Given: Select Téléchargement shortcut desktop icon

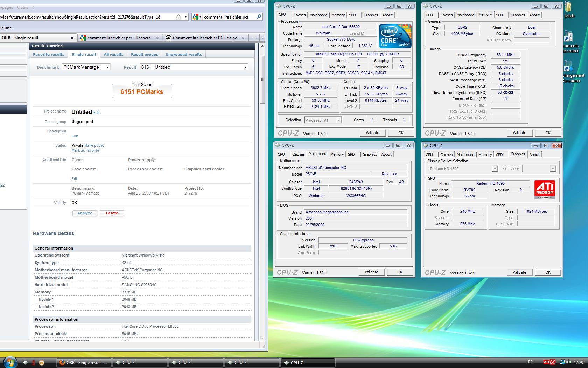Looking at the screenshot, I should pyautogui.click(x=574, y=72).
